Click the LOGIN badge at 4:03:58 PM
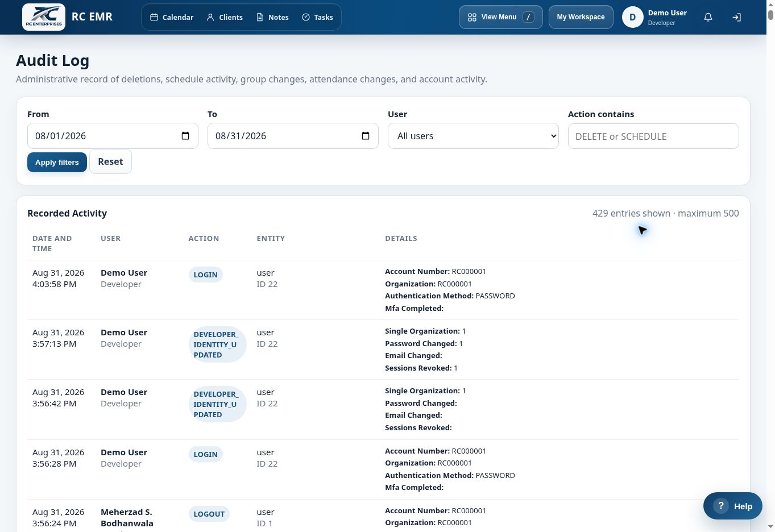Viewport: 775px width, 532px height. tap(205, 275)
